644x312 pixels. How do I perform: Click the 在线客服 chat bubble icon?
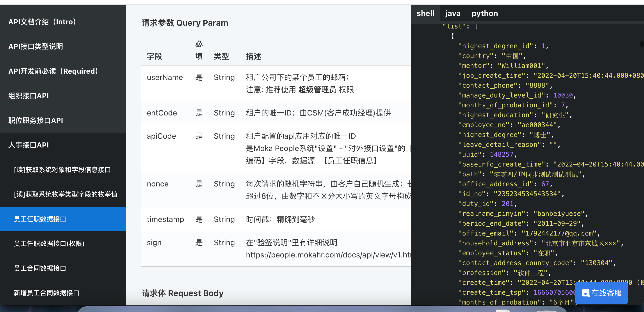(x=585, y=293)
